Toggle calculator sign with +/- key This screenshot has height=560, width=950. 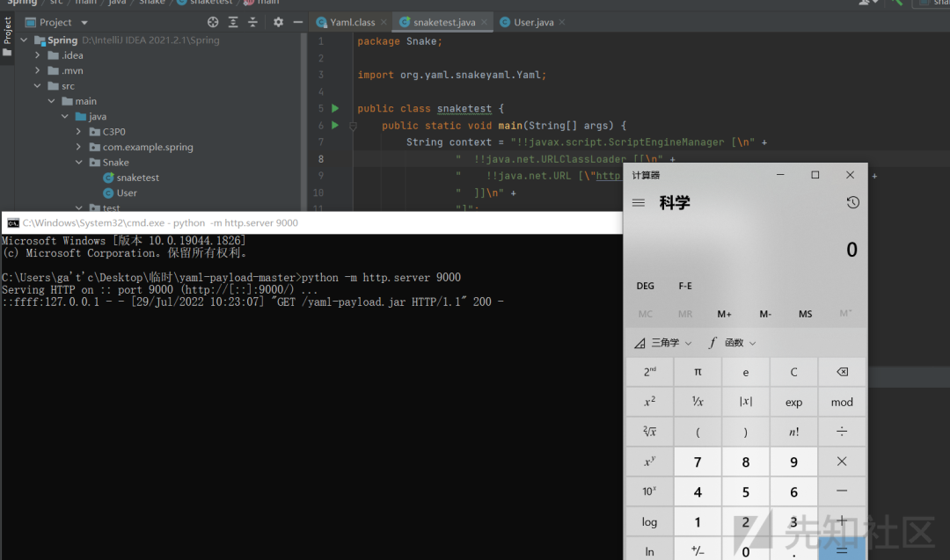[x=698, y=551]
